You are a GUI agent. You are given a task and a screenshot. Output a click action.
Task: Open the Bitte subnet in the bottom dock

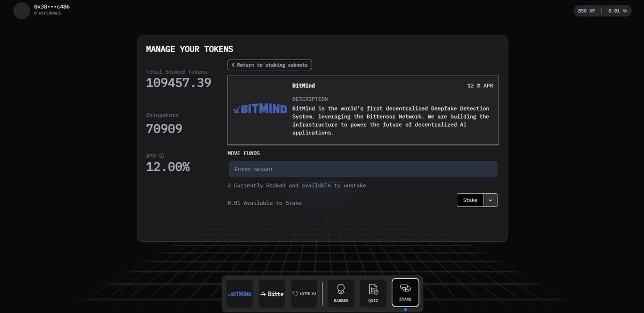click(x=272, y=294)
